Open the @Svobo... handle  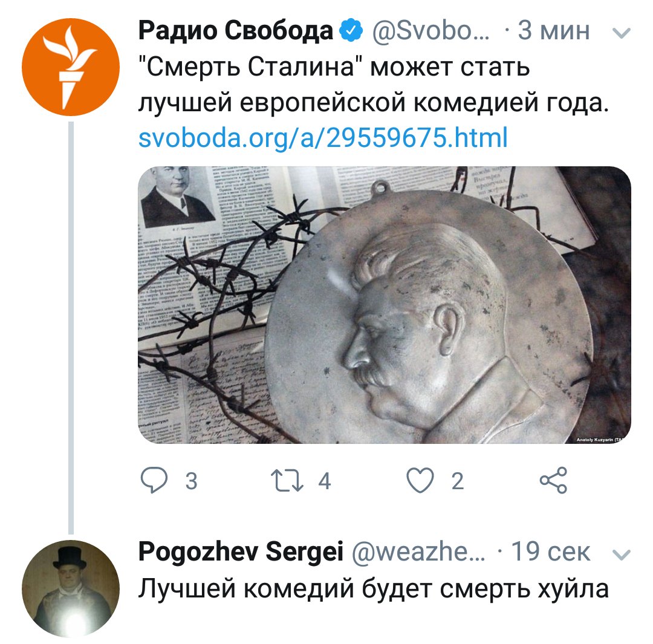(x=431, y=30)
